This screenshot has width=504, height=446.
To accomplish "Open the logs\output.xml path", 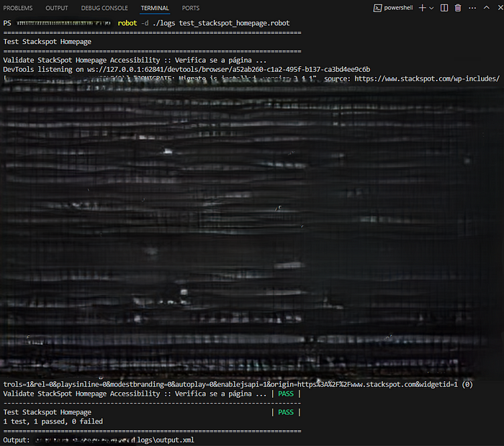I will 166,440.
